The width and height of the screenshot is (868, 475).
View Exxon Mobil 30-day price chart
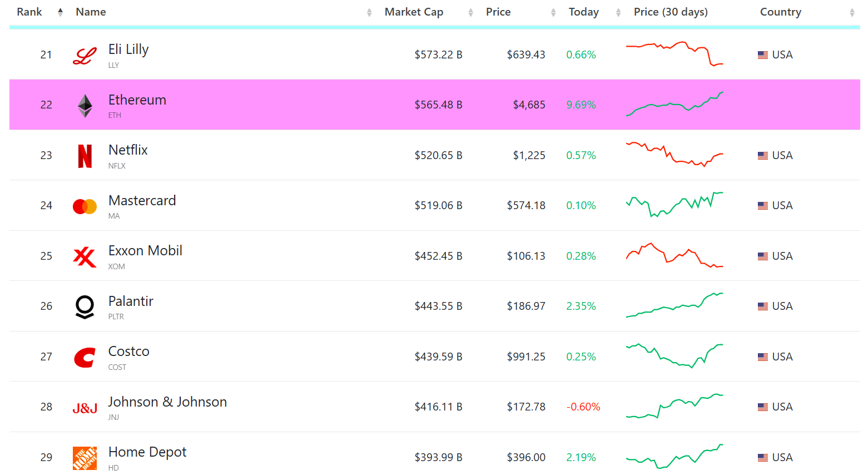(x=674, y=255)
